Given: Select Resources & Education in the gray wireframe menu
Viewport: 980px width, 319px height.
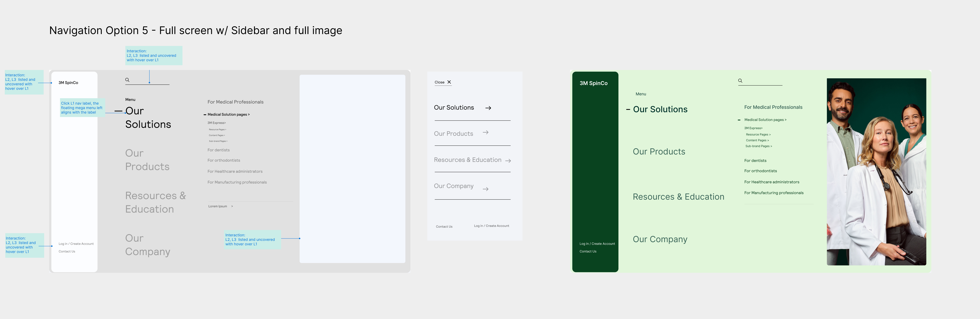Looking at the screenshot, I should click(x=156, y=202).
